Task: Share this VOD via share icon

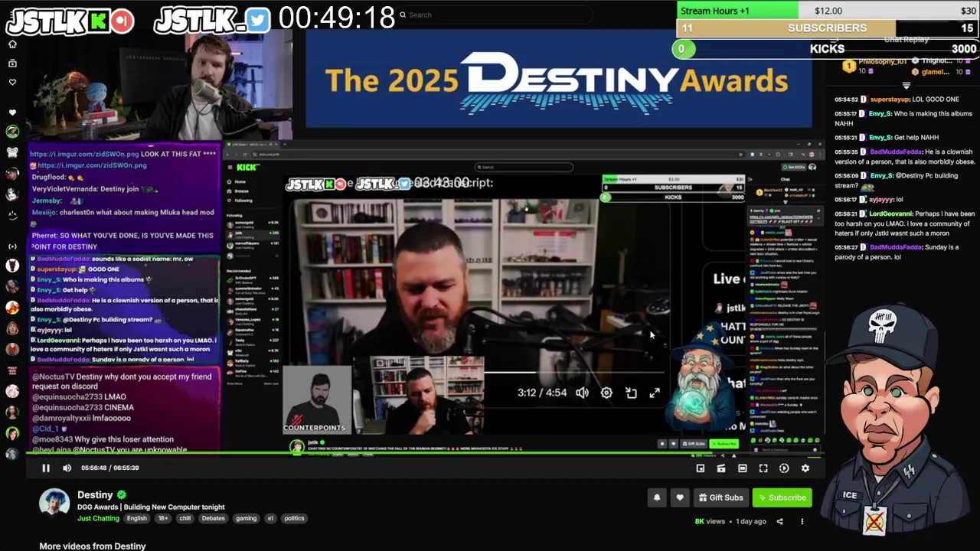Action: point(779,521)
